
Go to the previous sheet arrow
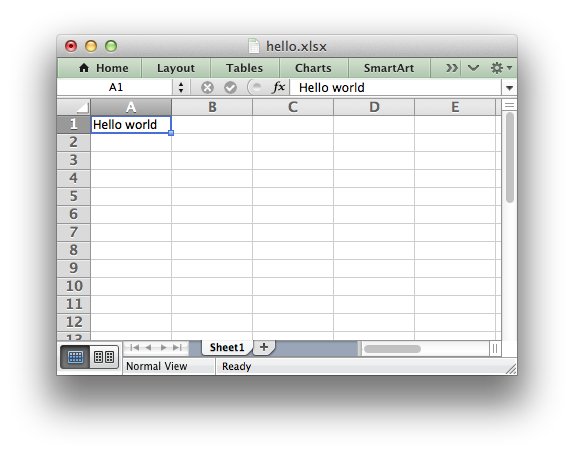tap(148, 347)
